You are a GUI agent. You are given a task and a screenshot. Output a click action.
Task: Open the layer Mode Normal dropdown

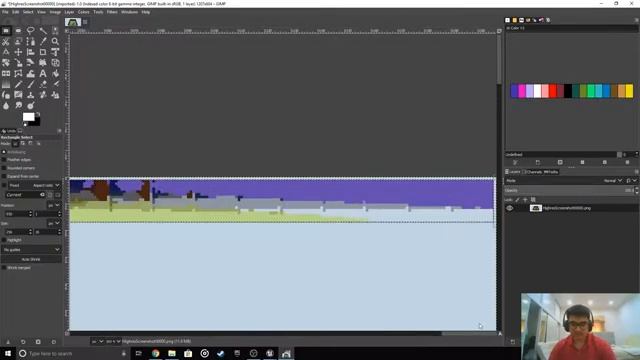(613, 180)
